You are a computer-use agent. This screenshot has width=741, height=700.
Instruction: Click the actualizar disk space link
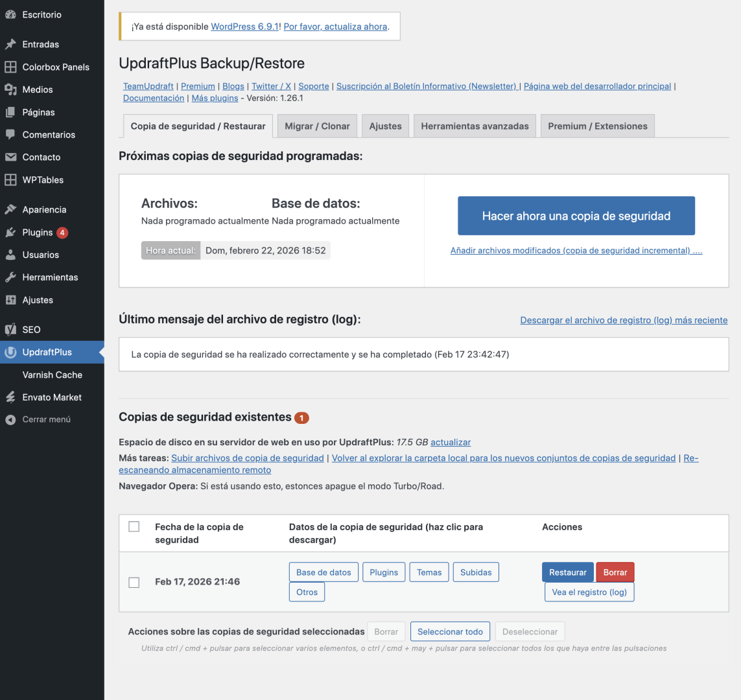tap(451, 442)
